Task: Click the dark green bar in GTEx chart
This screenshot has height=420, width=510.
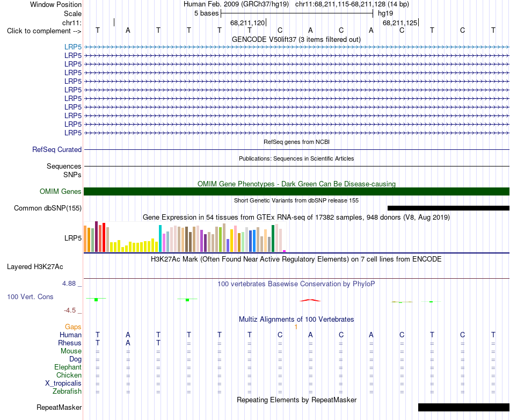Action: coord(273,238)
